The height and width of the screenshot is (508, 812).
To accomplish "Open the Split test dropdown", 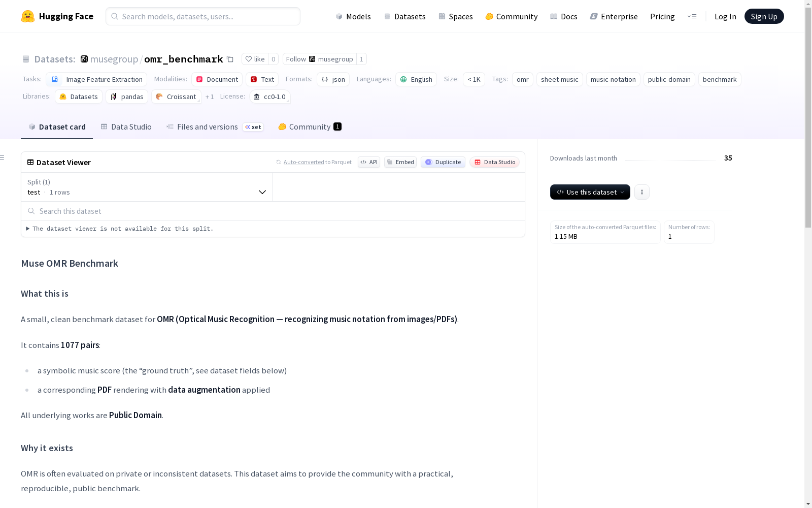I will (x=147, y=187).
